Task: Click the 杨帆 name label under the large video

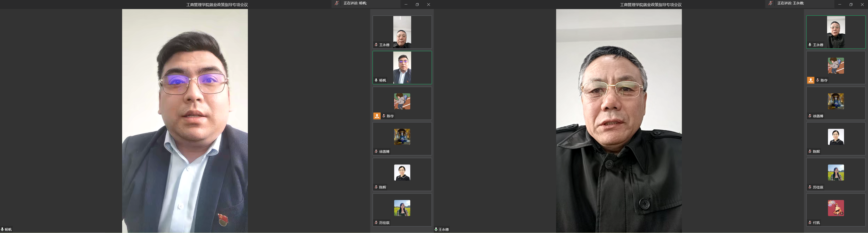Action: pyautogui.click(x=8, y=230)
